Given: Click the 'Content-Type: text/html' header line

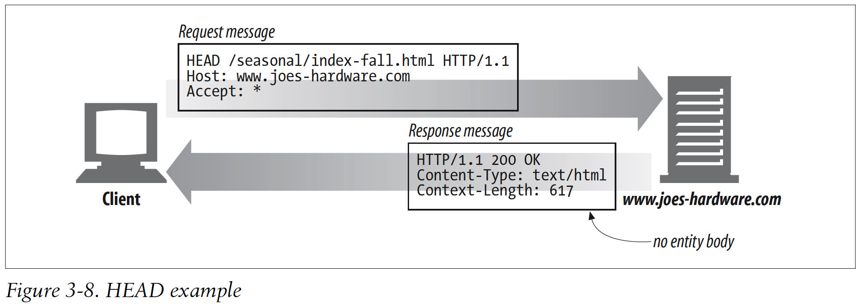Looking at the screenshot, I should (511, 175).
